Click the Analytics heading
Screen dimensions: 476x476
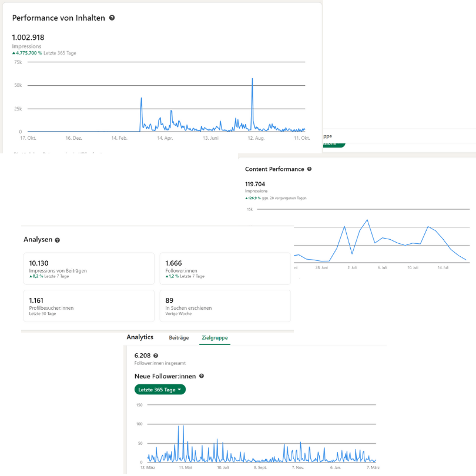click(x=140, y=337)
